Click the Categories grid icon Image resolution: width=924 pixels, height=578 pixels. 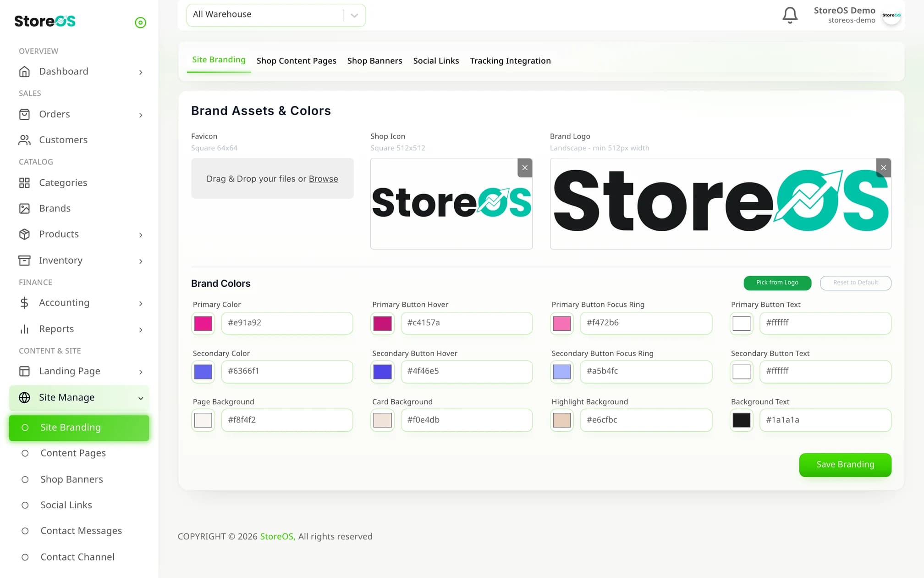point(24,183)
